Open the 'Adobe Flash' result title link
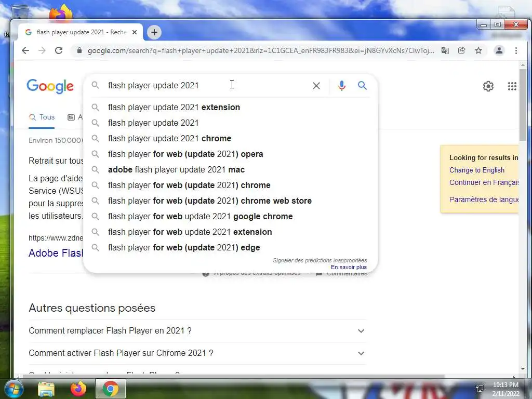The height and width of the screenshot is (399, 532). (x=56, y=253)
